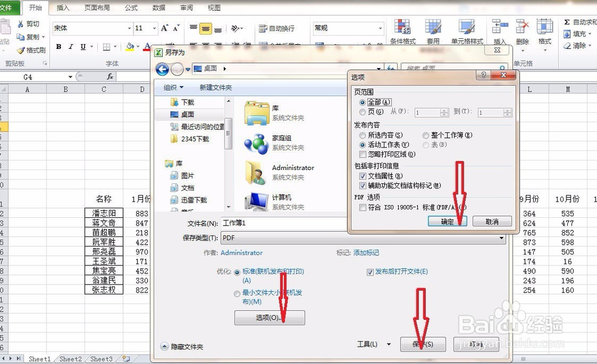The width and height of the screenshot is (597, 364).
Task: Select the 整个工作簿 radio button
Action: pos(425,135)
